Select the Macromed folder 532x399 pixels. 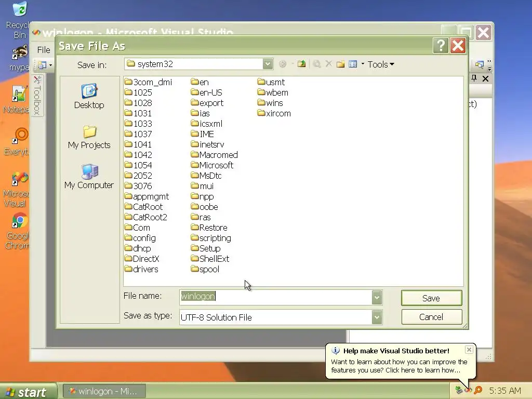coord(215,155)
